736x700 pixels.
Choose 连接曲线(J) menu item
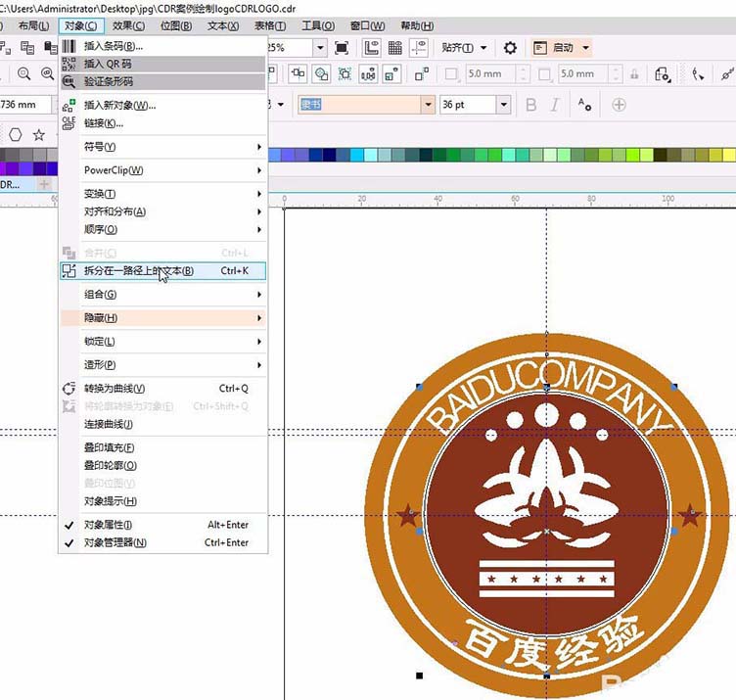(162, 425)
